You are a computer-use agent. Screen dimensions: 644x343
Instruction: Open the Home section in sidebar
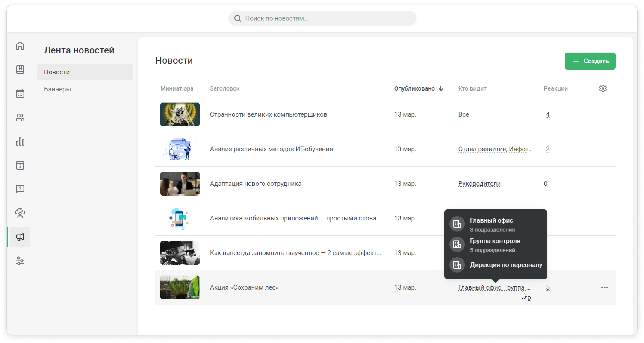(20, 46)
